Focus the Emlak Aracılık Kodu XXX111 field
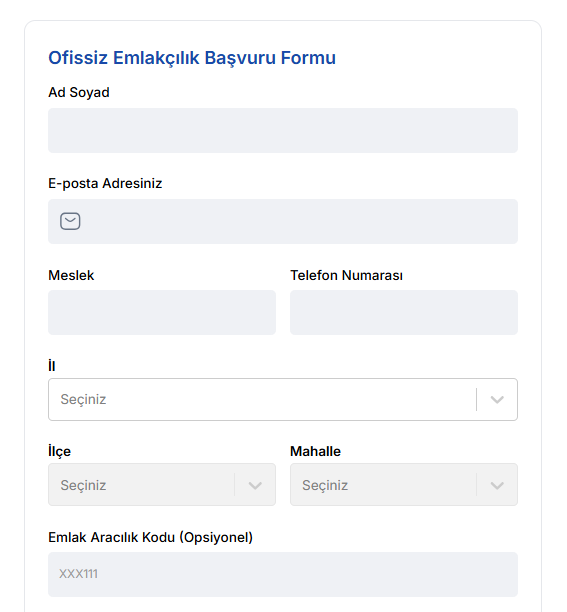This screenshot has height=612, width=567. (283, 574)
